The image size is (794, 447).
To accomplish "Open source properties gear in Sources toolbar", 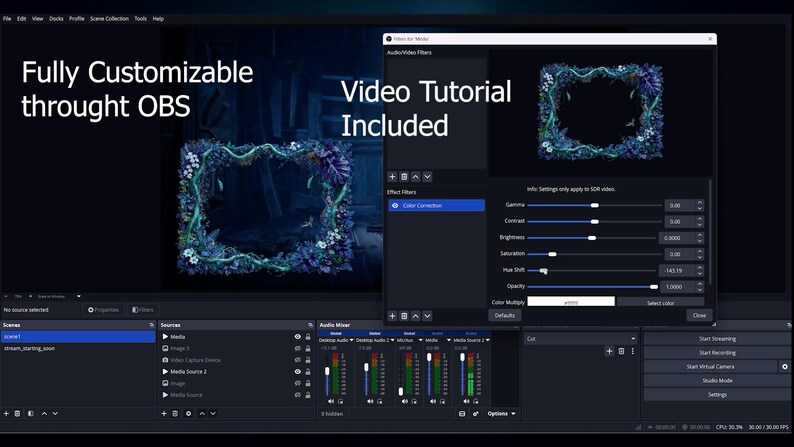I will [188, 414].
